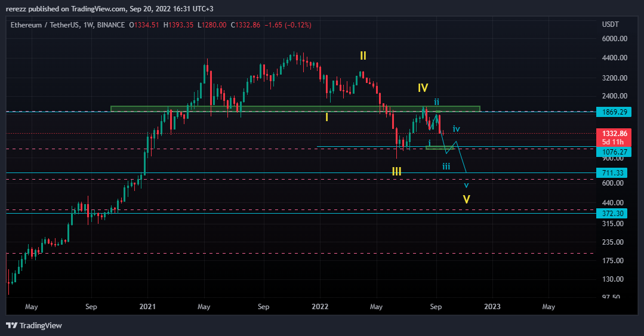Select the yellow wave III label
The image size is (644, 336).
click(x=396, y=172)
